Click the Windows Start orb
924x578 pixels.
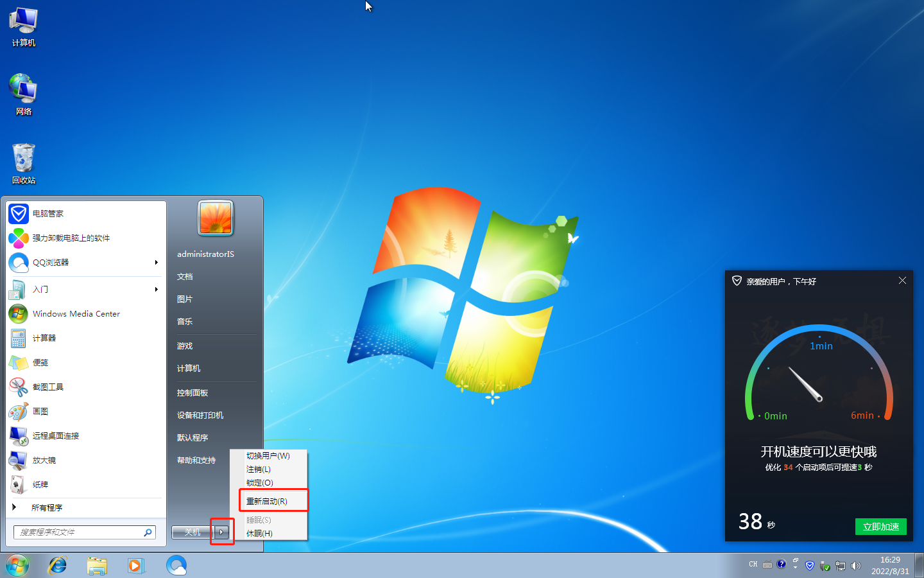click(x=17, y=566)
